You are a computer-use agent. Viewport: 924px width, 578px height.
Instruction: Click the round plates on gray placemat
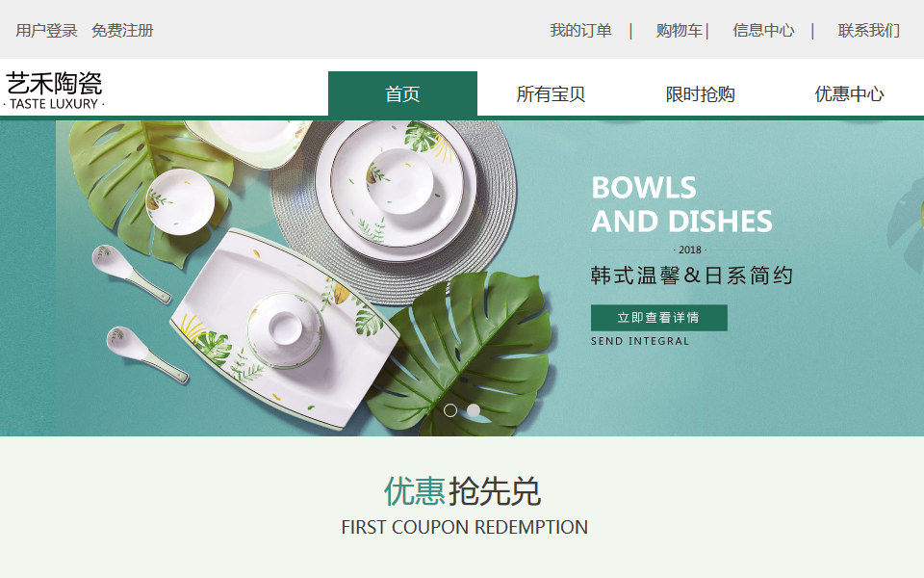coord(396,189)
